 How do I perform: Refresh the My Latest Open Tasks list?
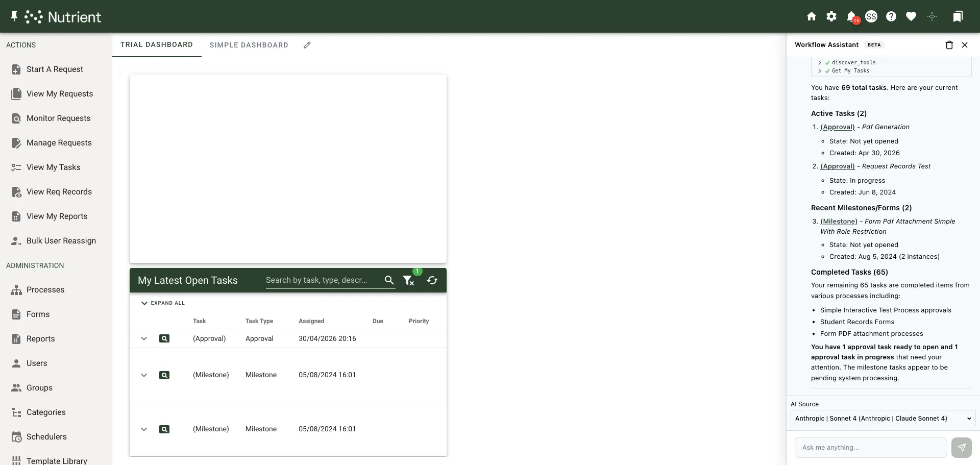[432, 280]
